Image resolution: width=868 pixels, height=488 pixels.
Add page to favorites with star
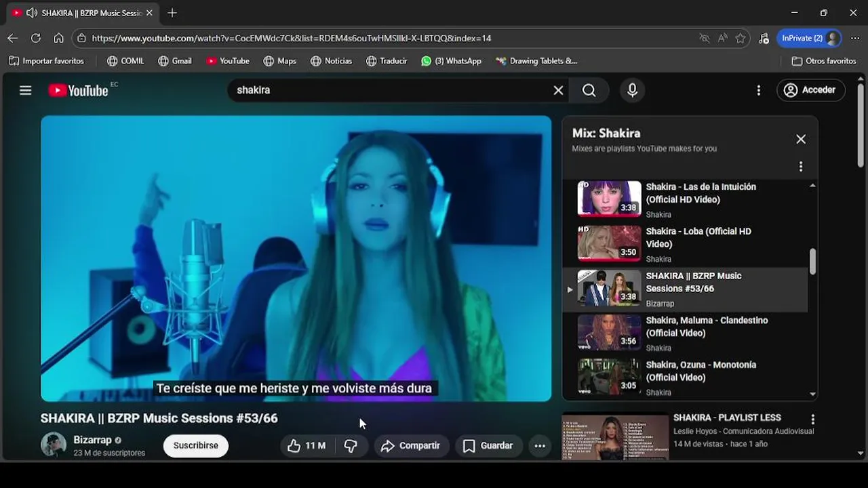[x=741, y=38]
